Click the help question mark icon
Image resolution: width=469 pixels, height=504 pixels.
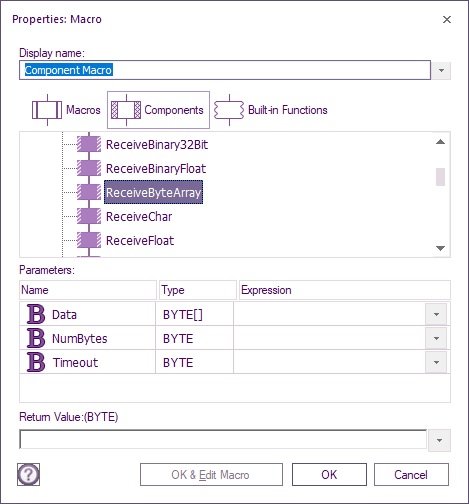tap(28, 474)
